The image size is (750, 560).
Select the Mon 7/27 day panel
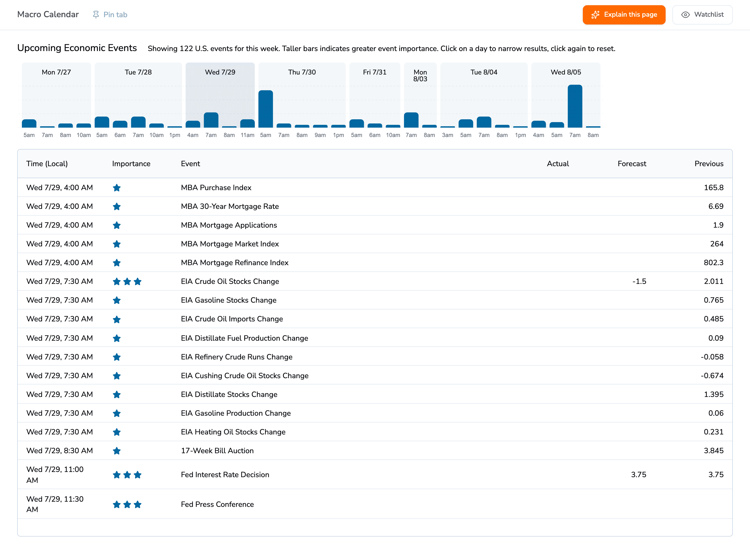(x=56, y=95)
